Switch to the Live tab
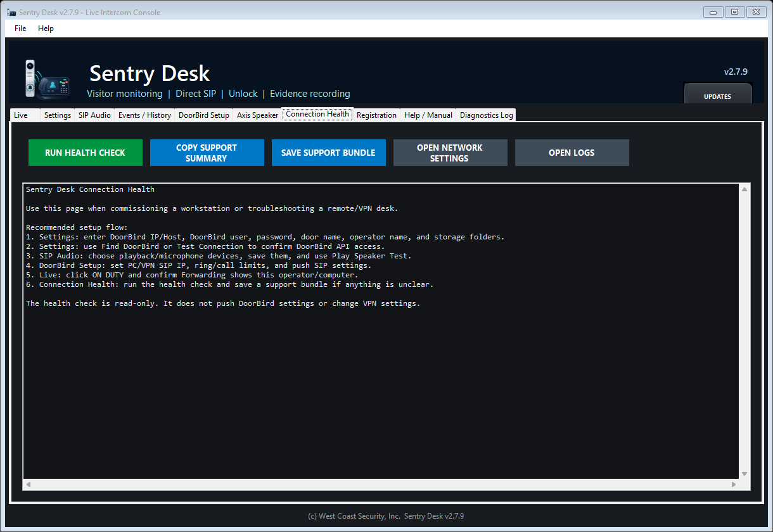This screenshot has width=773, height=532. tap(25, 115)
